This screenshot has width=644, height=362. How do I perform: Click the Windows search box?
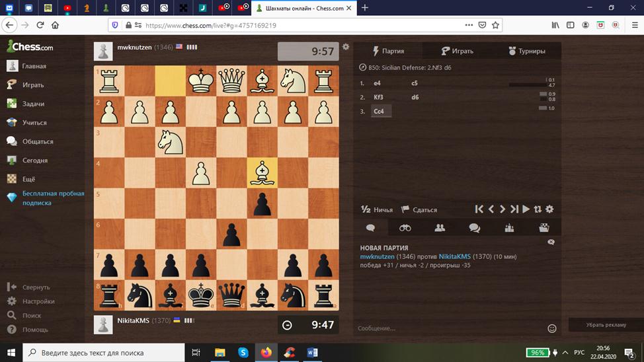point(104,353)
